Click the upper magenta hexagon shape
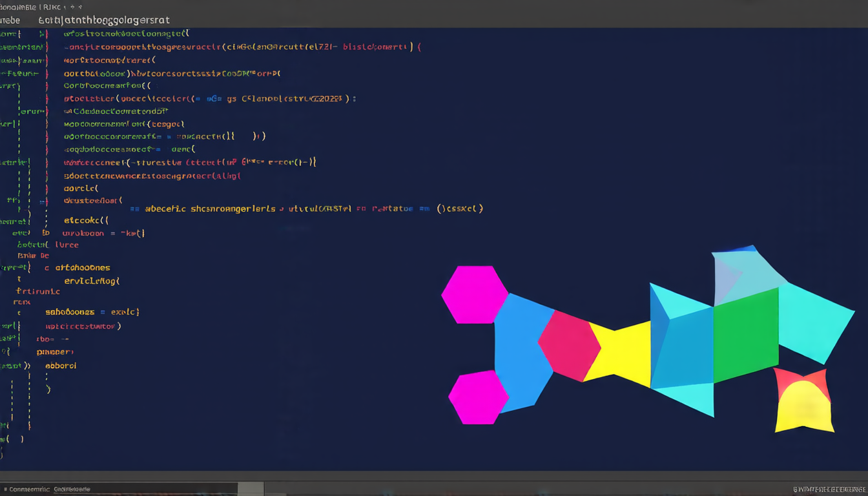This screenshot has width=868, height=496. (x=475, y=294)
